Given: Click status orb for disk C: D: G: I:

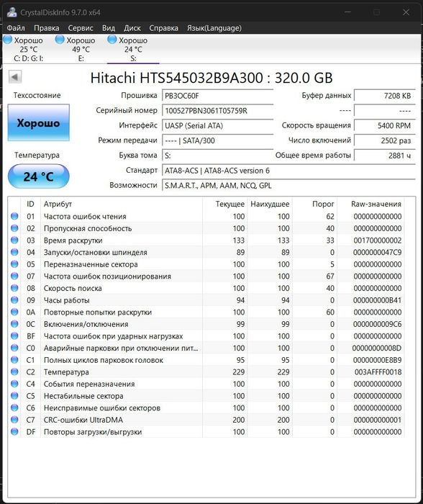Looking at the screenshot, I should 7,40.
